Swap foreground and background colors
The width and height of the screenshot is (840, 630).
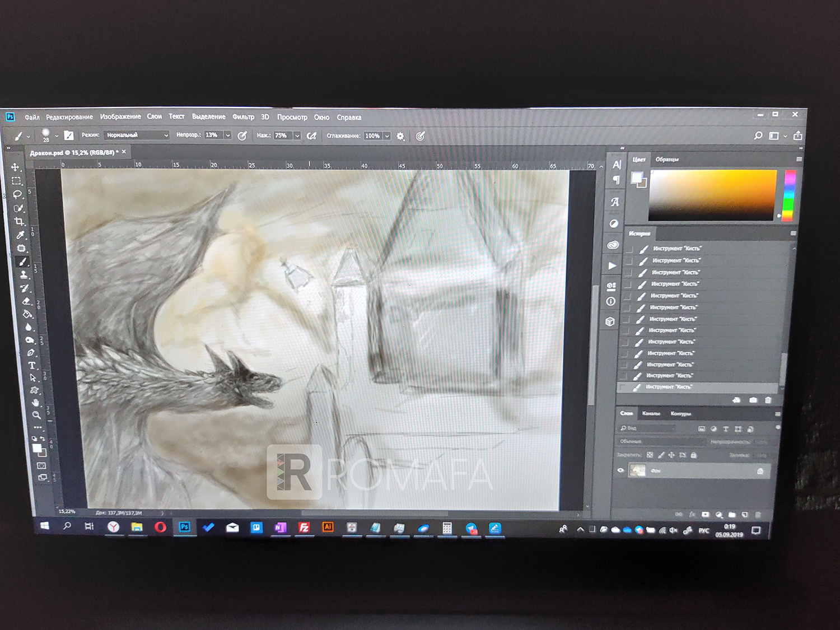[42, 439]
